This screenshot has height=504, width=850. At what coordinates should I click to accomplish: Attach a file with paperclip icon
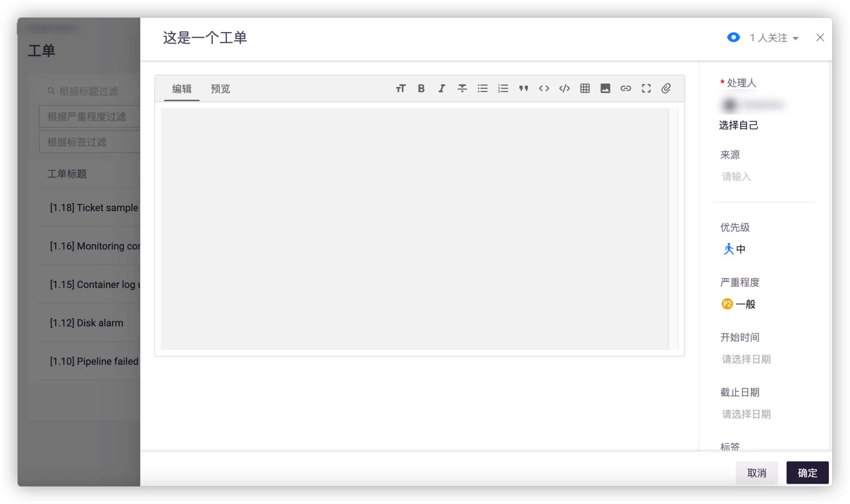pos(666,89)
